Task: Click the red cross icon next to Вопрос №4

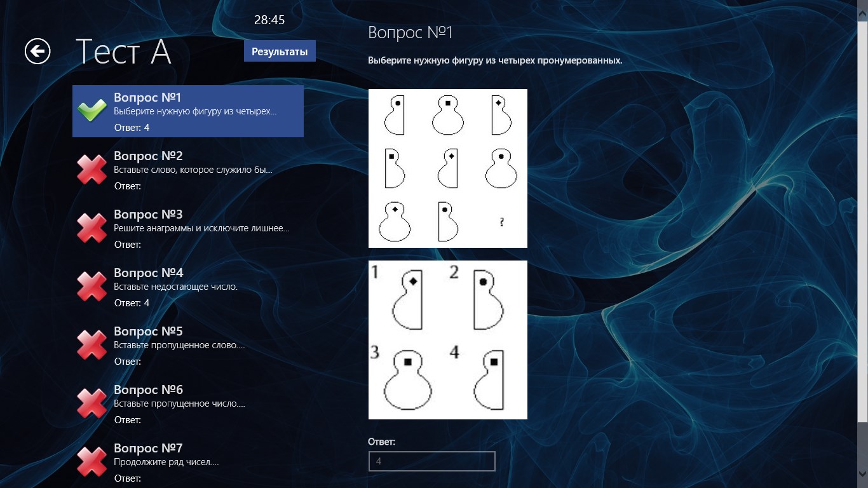Action: coord(92,287)
